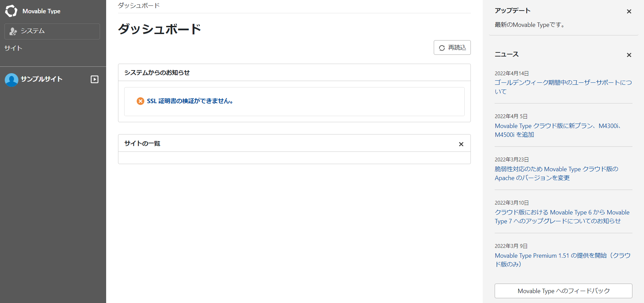Close the サイトの一覧 widget
This screenshot has height=303, width=644.
pos(461,144)
